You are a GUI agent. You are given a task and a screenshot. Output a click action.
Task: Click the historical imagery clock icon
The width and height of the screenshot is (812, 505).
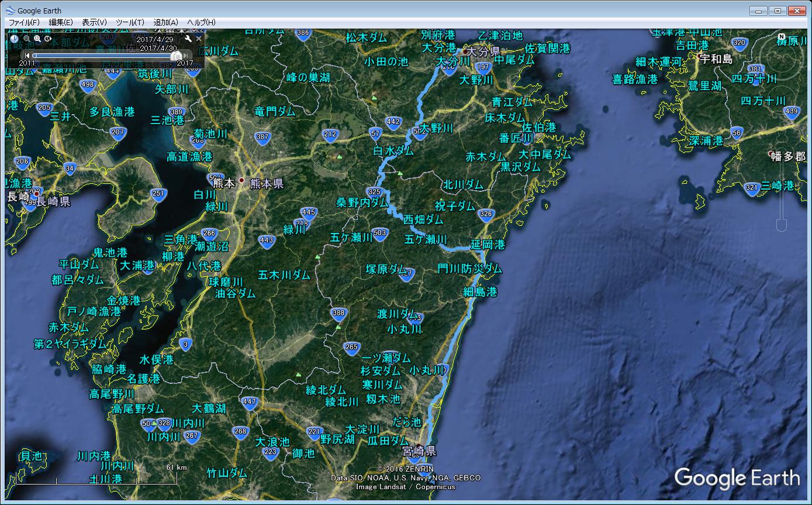click(15, 39)
